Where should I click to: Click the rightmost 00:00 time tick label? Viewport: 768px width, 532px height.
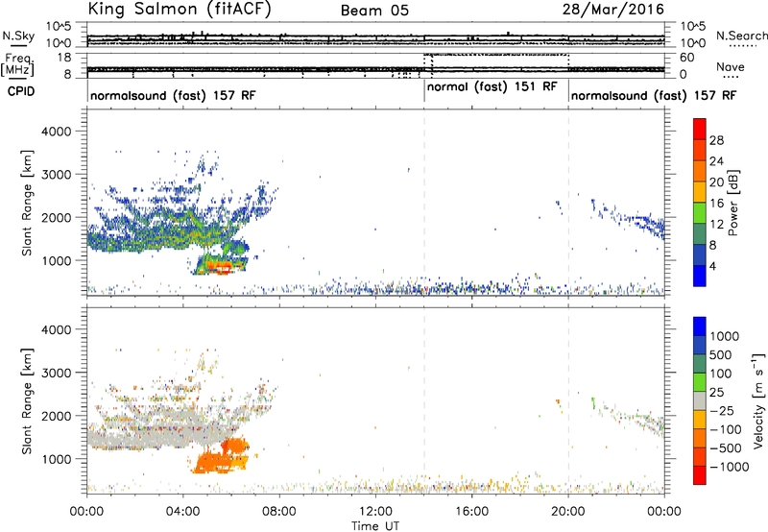point(664,512)
